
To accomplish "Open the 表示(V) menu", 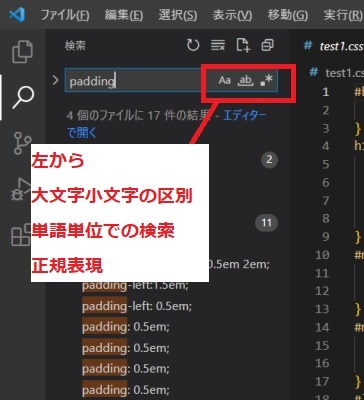I will (232, 15).
